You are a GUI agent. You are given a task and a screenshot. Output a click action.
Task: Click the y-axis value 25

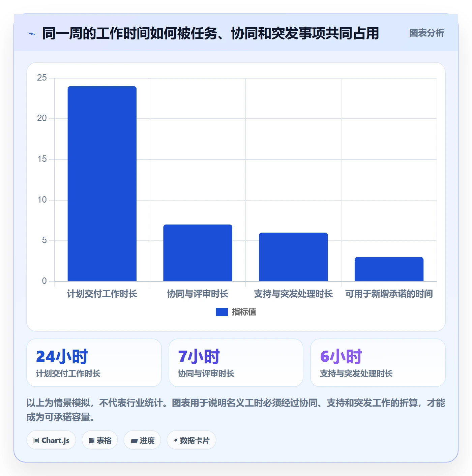[42, 78]
